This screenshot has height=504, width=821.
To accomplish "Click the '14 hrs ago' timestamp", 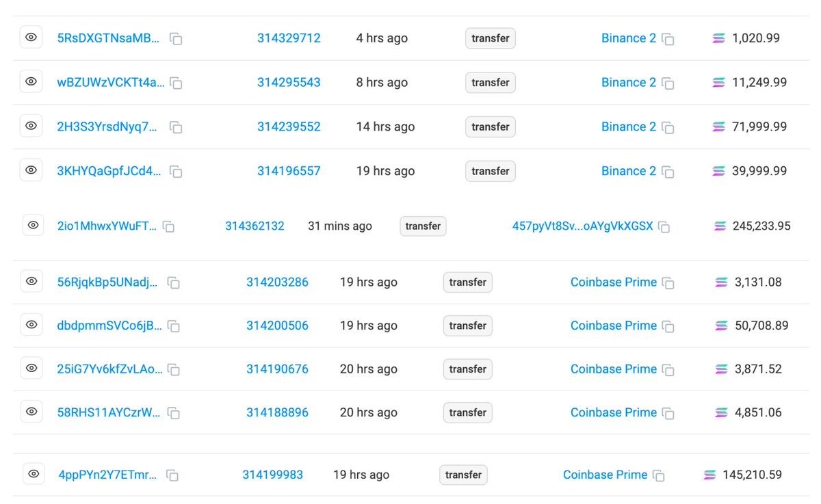I will [x=385, y=127].
